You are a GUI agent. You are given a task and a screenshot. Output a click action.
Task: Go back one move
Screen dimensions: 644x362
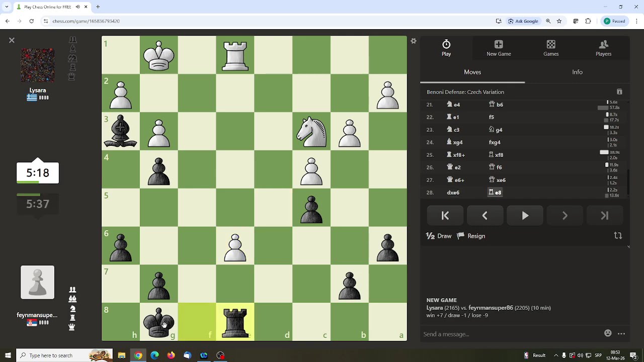[x=485, y=216]
